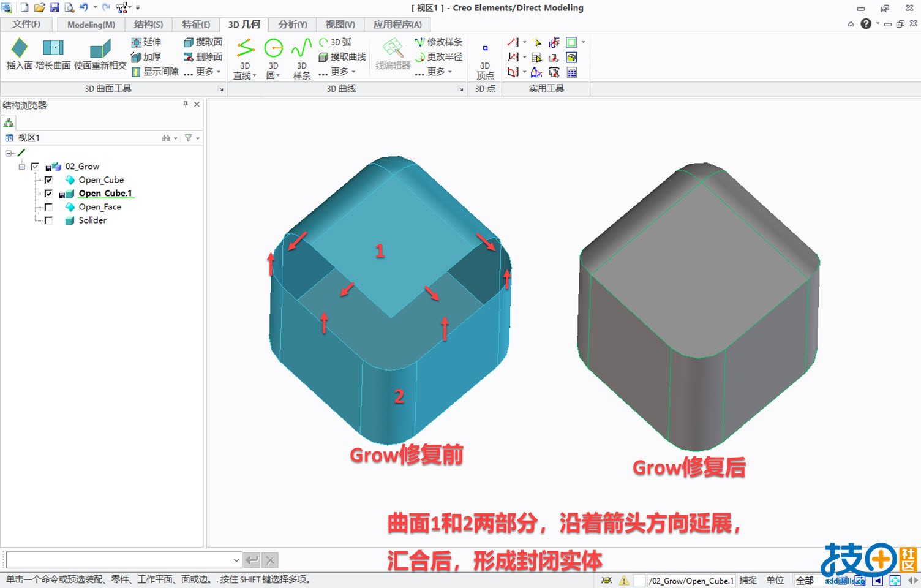Screen dimensions: 921x588
Task: Check the Solider checkbox
Action: pos(48,221)
